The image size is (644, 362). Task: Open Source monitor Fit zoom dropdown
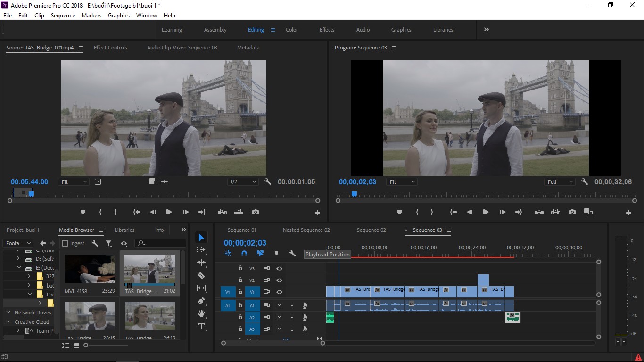(74, 182)
